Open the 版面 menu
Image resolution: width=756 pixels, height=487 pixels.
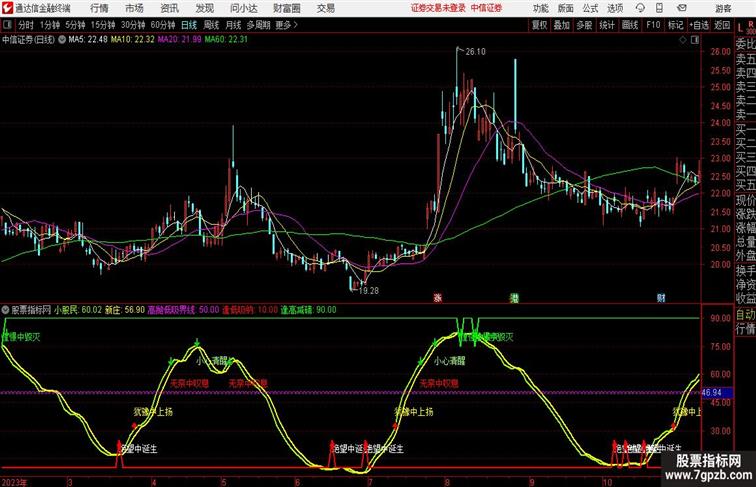click(x=566, y=8)
